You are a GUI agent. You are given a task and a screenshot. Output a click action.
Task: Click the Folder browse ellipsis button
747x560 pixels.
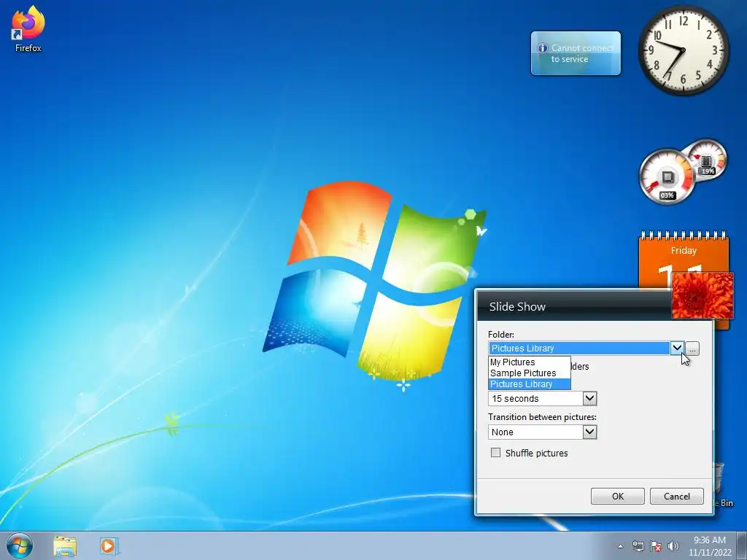pos(692,349)
